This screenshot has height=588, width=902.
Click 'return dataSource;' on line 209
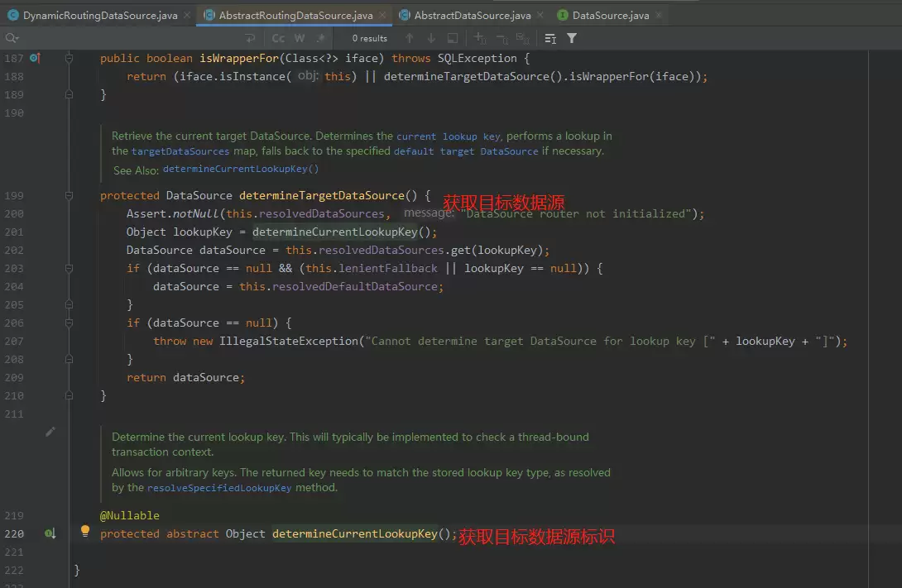click(186, 378)
